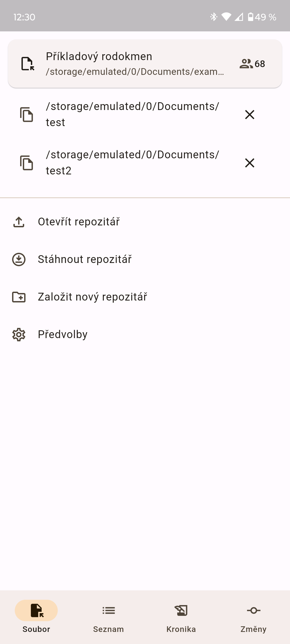Click the download icon for Stáhnout repozitář
Viewport: 290px width, 644px height.
coord(19,259)
